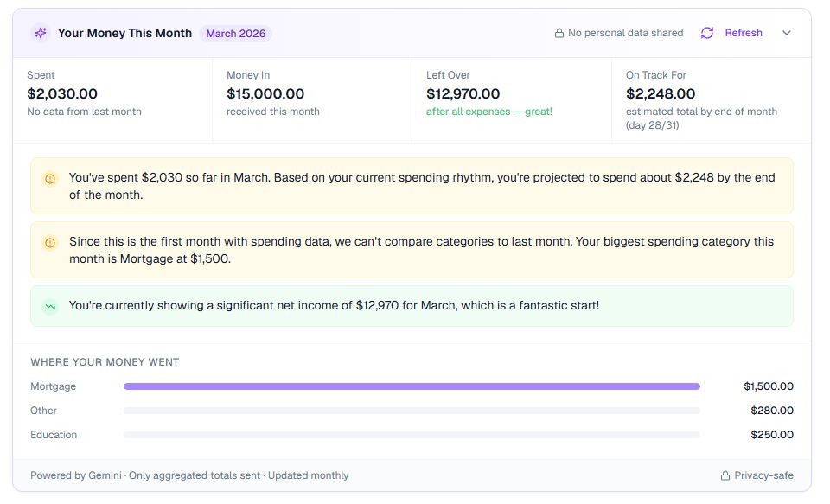Open the March 2026 period selector
Image resolution: width=830 pixels, height=504 pixels.
click(x=235, y=33)
